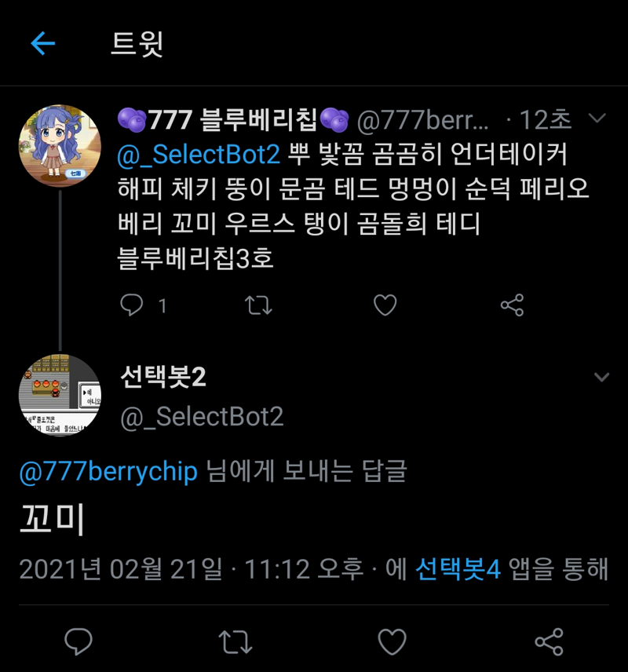Follow the @_SelectBot2 mention link
628x672 pixels.
click(198, 154)
